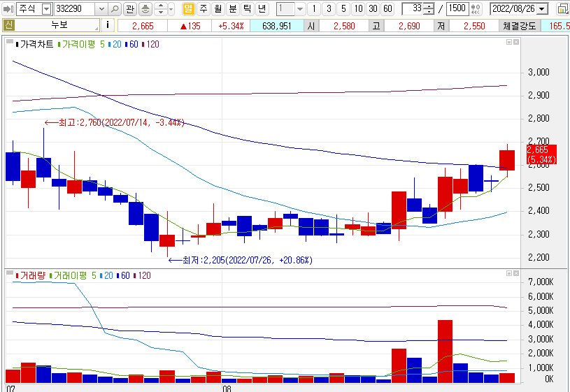The image size is (570, 392).
Task: Click the volume panel menu icon
Action: (x=10, y=273)
